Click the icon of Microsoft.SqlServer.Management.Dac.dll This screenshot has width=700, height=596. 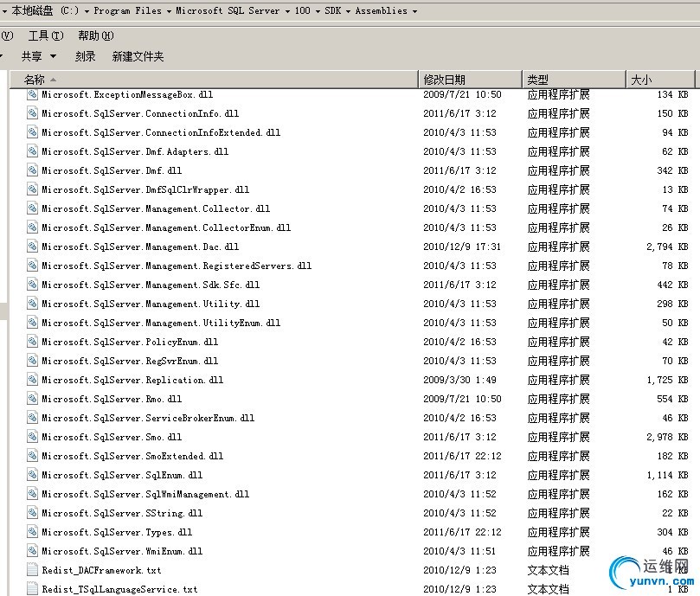32,247
